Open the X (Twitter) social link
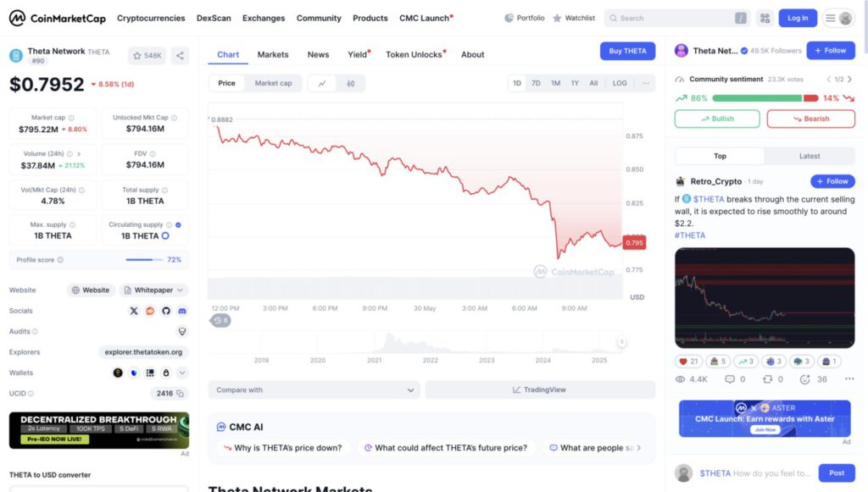 [134, 311]
